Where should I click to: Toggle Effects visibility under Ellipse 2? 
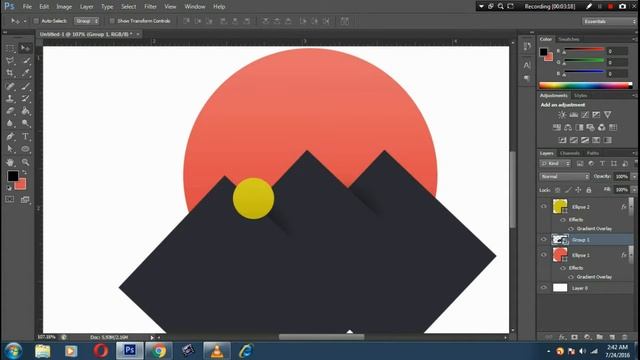(x=563, y=220)
